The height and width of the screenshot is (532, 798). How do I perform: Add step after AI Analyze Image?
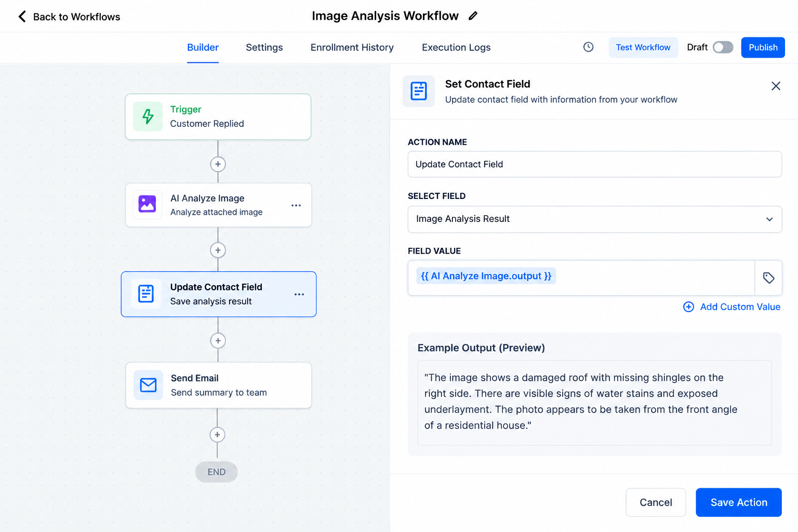point(218,250)
